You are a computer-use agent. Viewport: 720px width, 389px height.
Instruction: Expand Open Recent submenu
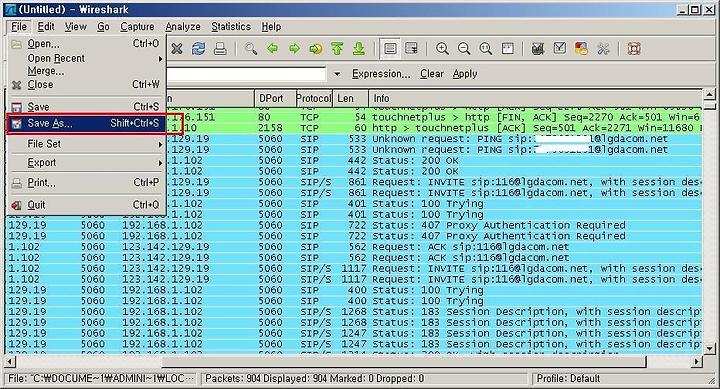pos(86,58)
